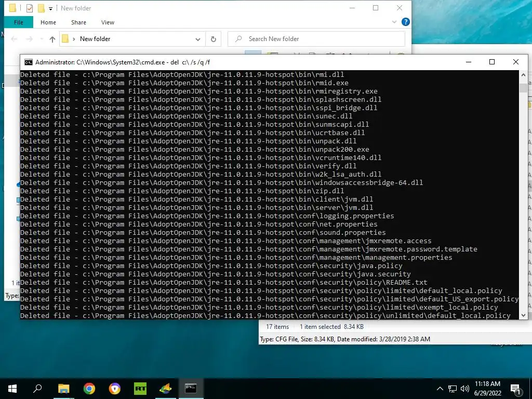
Task: Click the cmd scrollbar down arrow
Action: [x=523, y=315]
